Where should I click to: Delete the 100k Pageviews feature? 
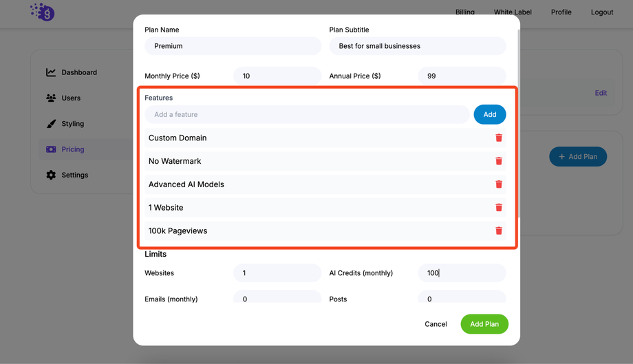(499, 231)
